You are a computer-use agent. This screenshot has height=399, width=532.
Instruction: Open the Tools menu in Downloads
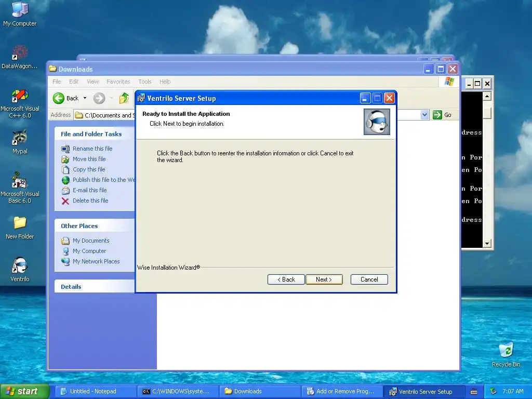(145, 82)
